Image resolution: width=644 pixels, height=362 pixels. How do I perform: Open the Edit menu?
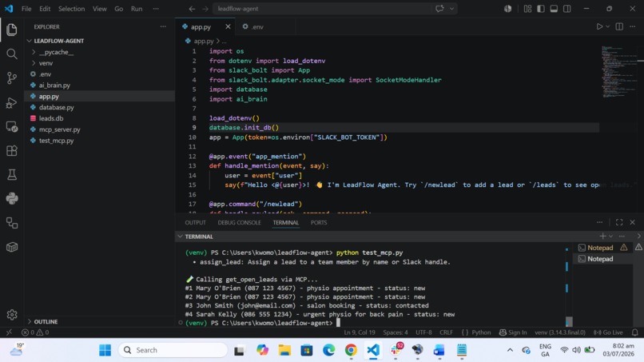tap(45, 9)
